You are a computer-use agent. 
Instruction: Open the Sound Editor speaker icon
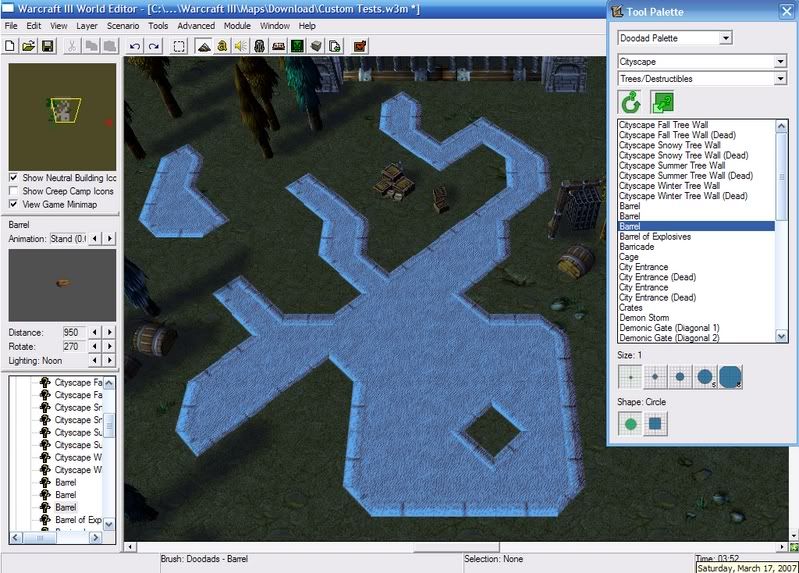[241, 46]
